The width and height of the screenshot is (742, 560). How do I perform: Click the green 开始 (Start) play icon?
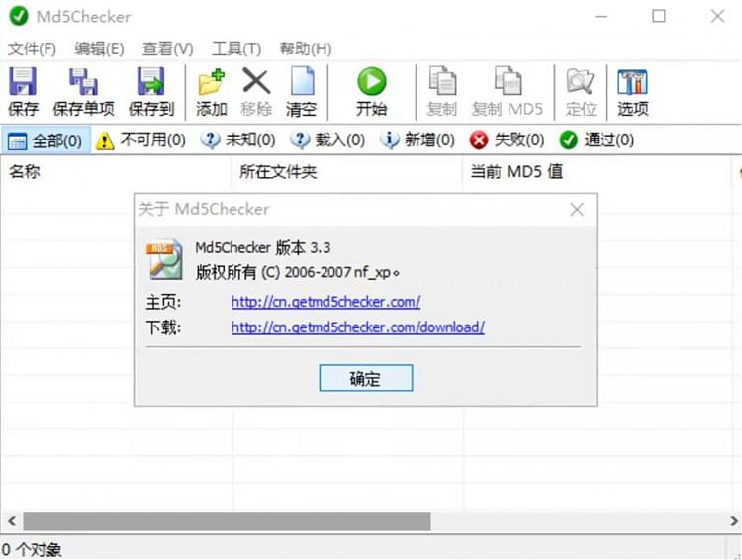[x=371, y=81]
